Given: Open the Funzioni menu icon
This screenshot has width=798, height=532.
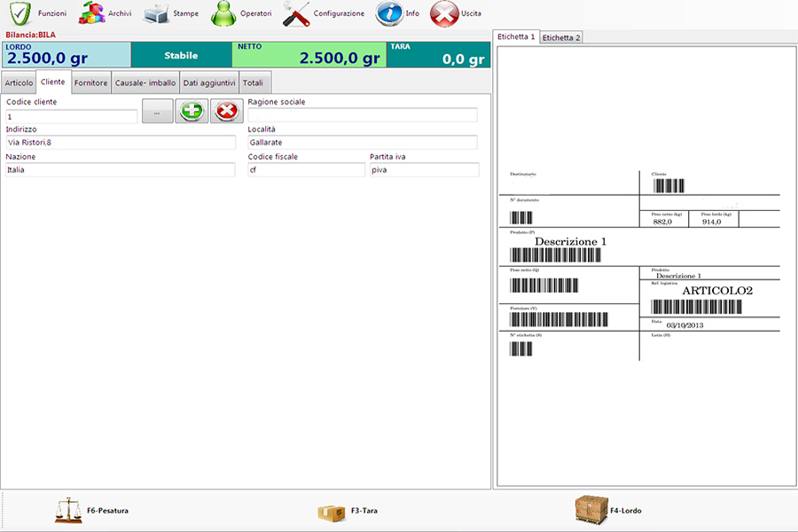Looking at the screenshot, I should click(20, 14).
